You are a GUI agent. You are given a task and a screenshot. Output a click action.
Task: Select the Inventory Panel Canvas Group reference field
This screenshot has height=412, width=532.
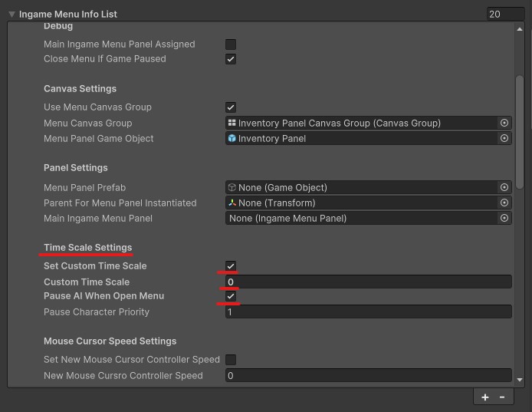(x=360, y=123)
